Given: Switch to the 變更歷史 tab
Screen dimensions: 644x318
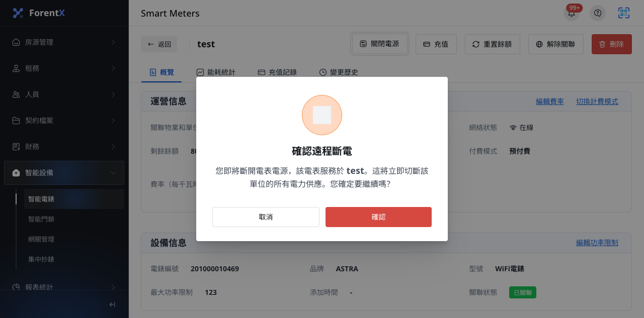Looking at the screenshot, I should [339, 72].
